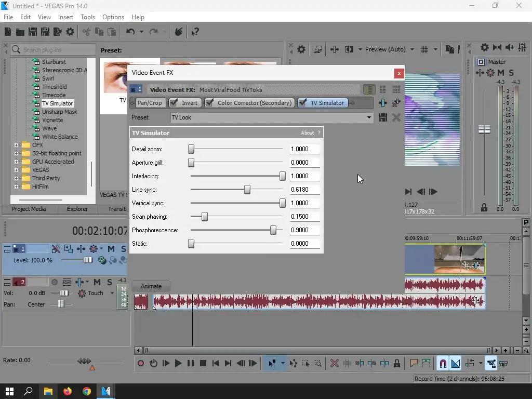Click the What's This help icon
The image size is (532, 399).
pyautogui.click(x=195, y=32)
